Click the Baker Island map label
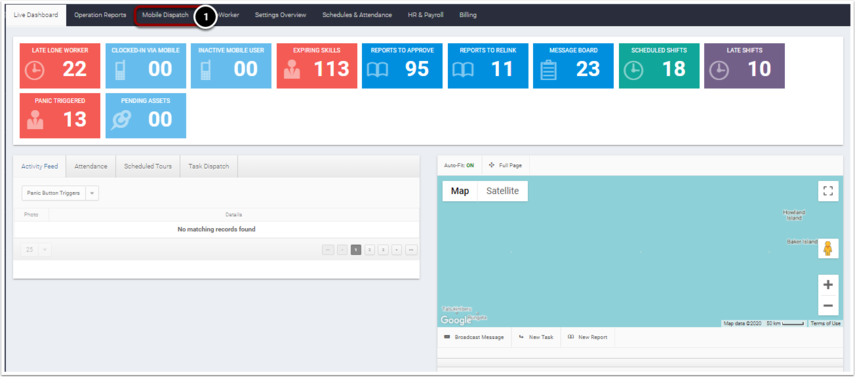The height and width of the screenshot is (377, 855). (802, 242)
